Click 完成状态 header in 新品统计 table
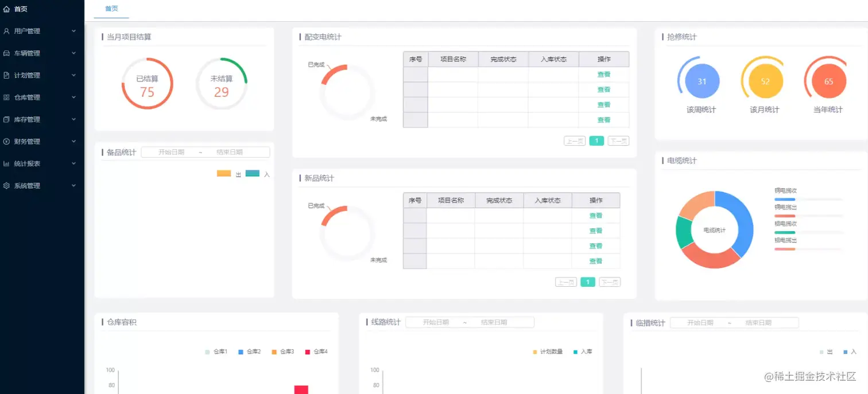The image size is (868, 394). click(499, 200)
